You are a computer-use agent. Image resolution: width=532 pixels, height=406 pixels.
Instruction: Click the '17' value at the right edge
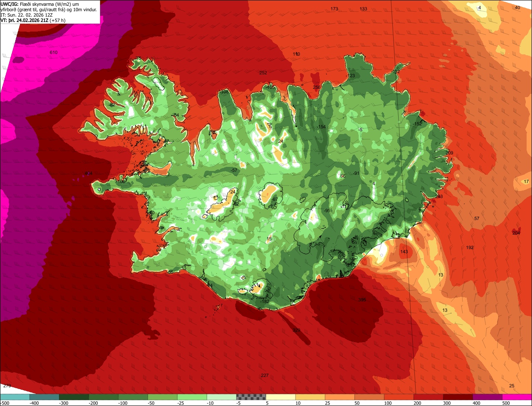[526, 181]
